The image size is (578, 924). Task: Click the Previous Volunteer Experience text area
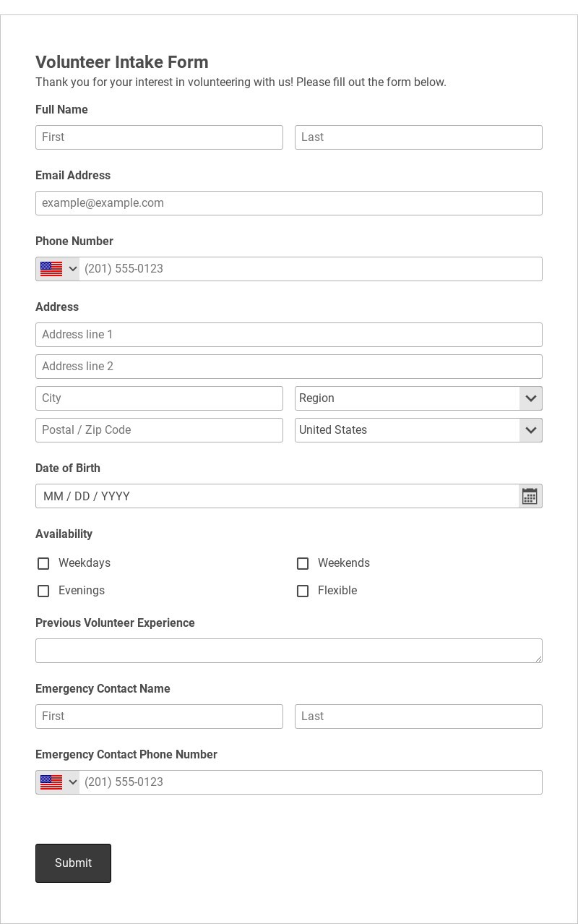[289, 651]
